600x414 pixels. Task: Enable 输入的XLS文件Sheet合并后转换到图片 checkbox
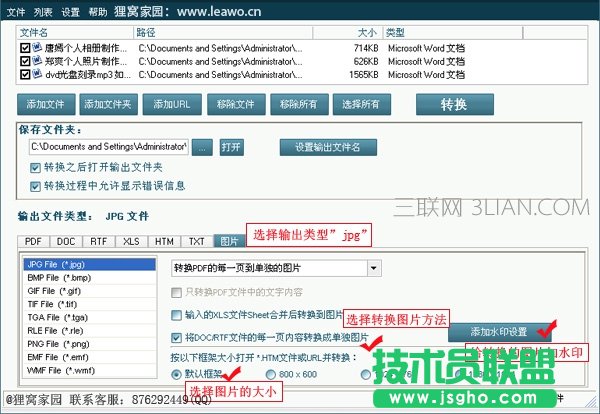click(x=176, y=315)
